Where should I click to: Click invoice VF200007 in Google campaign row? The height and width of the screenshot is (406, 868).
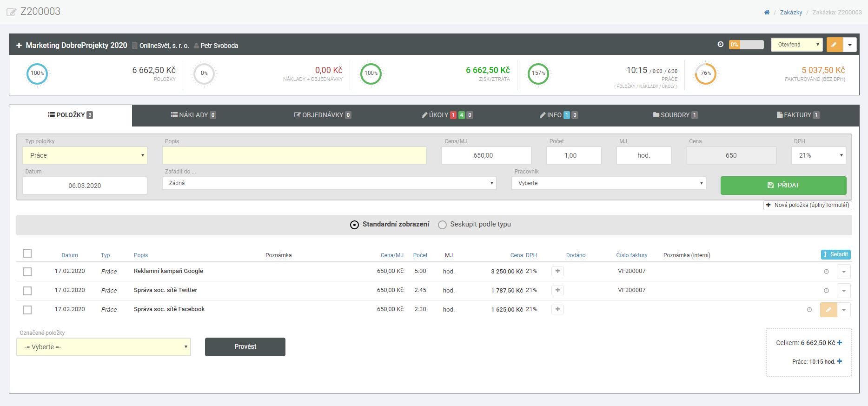click(x=632, y=271)
